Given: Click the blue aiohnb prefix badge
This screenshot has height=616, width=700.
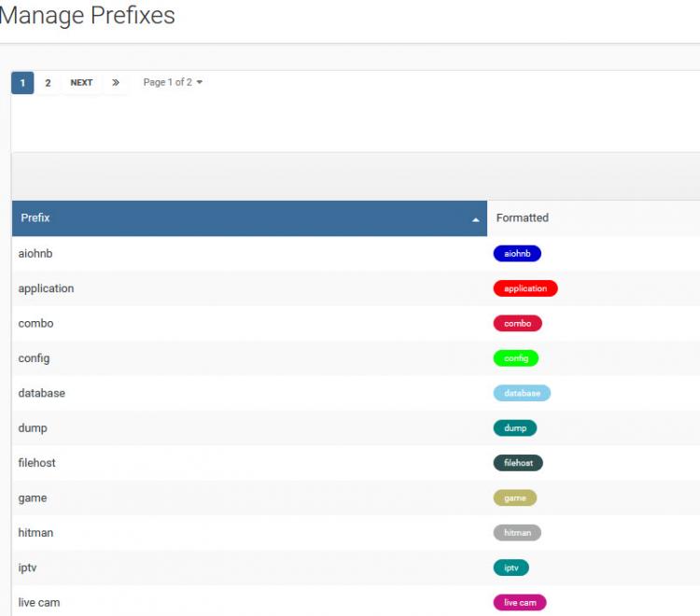Looking at the screenshot, I should click(x=517, y=254).
